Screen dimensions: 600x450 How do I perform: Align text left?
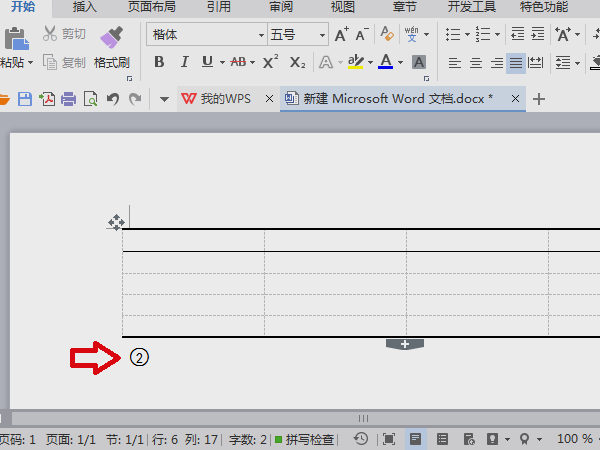pyautogui.click(x=455, y=62)
